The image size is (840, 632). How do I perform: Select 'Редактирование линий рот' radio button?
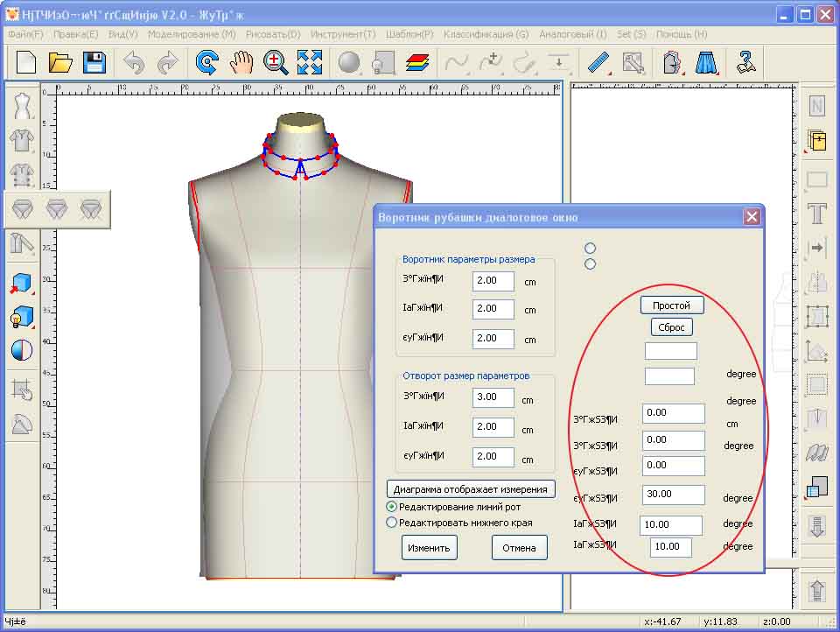pyautogui.click(x=392, y=507)
